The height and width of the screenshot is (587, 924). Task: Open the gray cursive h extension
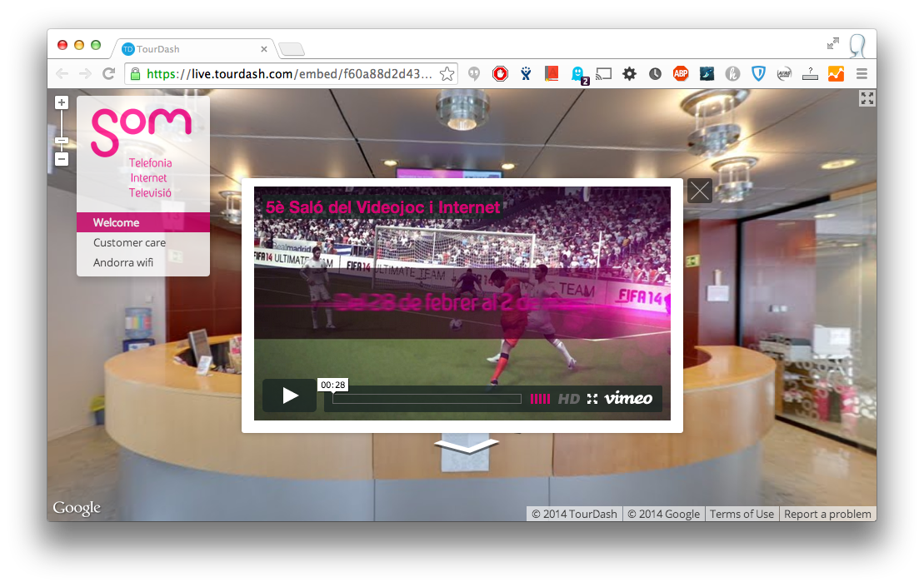[732, 73]
